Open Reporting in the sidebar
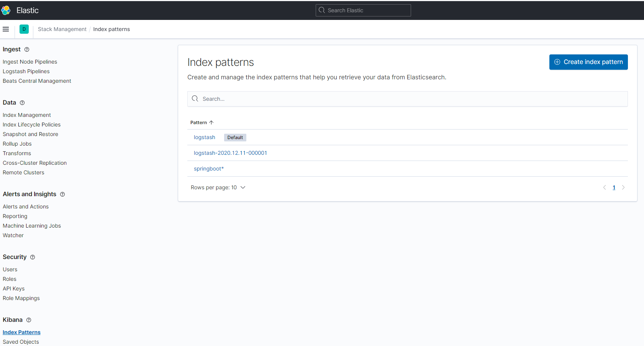644x346 pixels. 15,216
